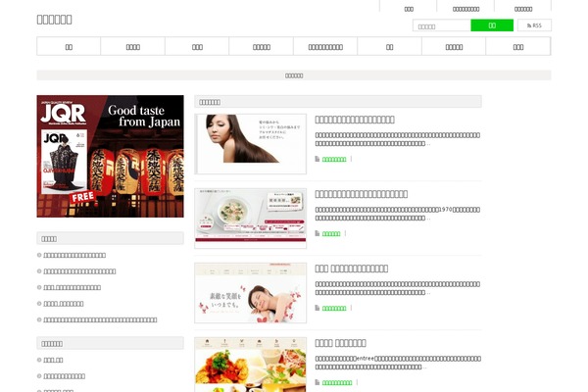The height and width of the screenshot is (392, 588).
Task: Open third link in the first sidebar list
Action: point(72,288)
